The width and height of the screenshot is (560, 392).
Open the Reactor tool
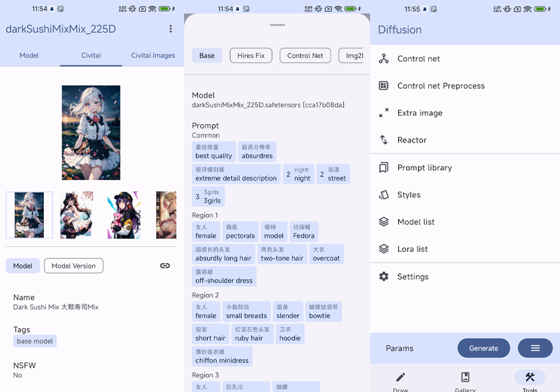pyautogui.click(x=465, y=140)
